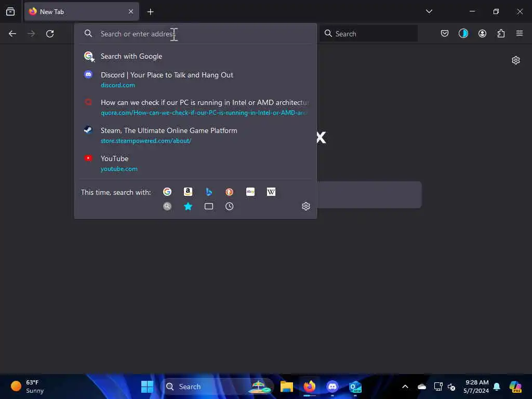Screen dimensions: 532x399
Task: Search this time with eBay icon
Action: pyautogui.click(x=250, y=192)
